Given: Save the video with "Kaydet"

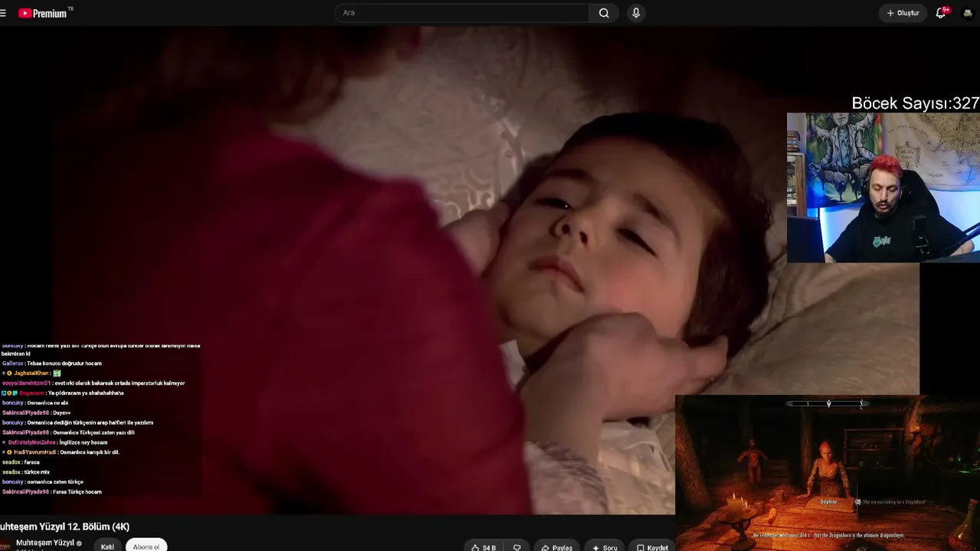Looking at the screenshot, I should pyautogui.click(x=652, y=547).
